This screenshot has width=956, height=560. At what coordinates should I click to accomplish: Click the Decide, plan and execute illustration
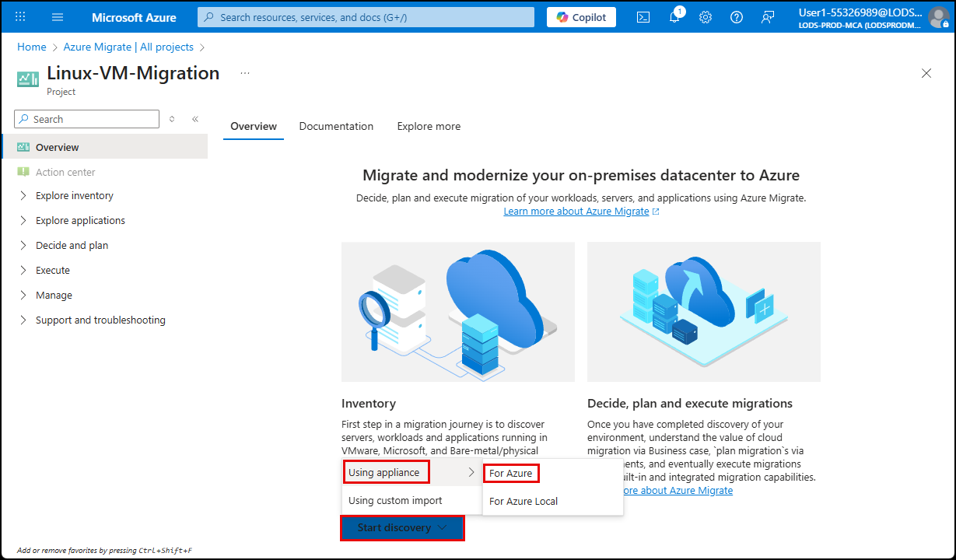pos(704,312)
